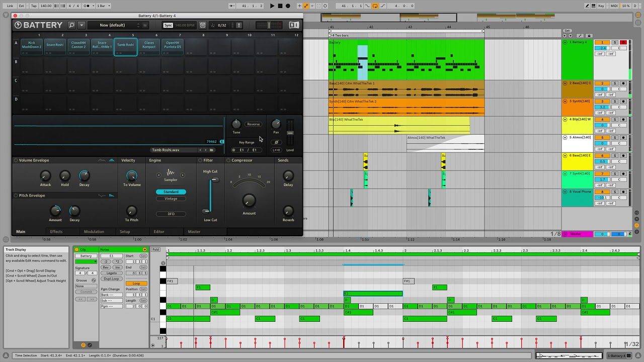Viewport: 644px width, 362px height.
Task: Switch to the Modulation tab in Battery
Action: click(x=94, y=232)
